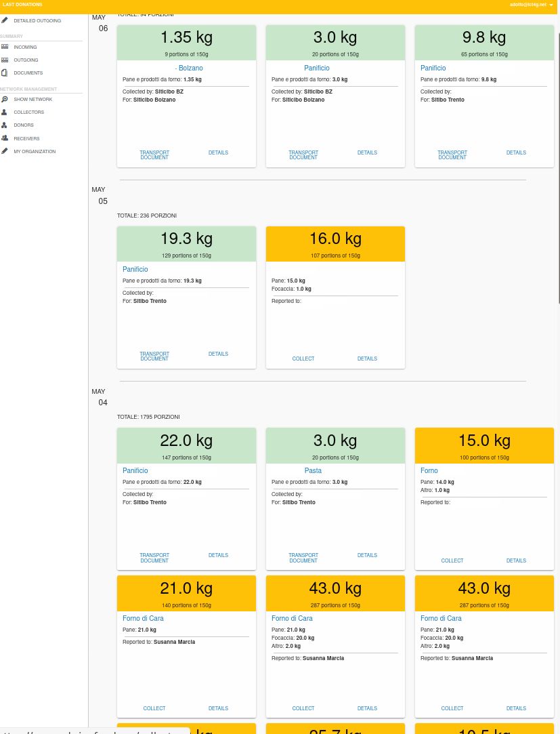Viewport: 560px width, 734px height.
Task: Click the grid icon next to Outgoing
Action: point(5,60)
